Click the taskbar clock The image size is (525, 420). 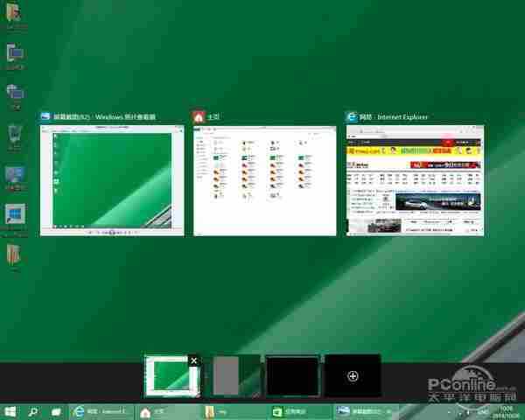pos(505,410)
